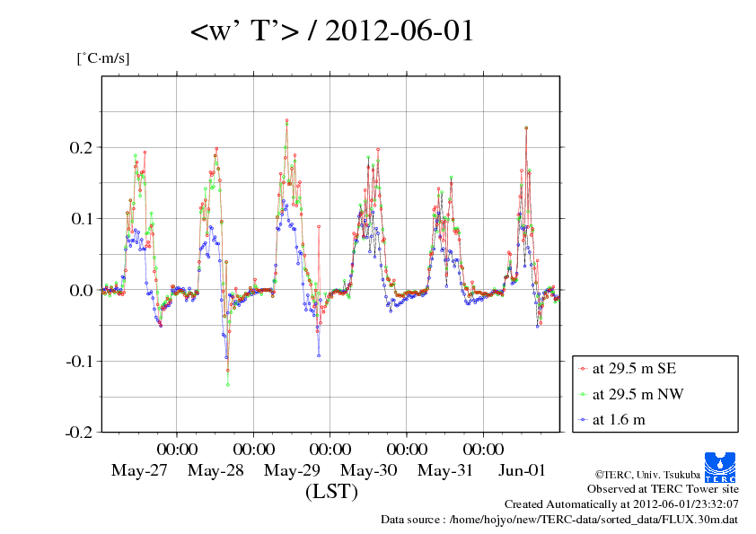Click the x-axis date label "May-28"
Viewport: 756px width, 534px height.
(215, 470)
